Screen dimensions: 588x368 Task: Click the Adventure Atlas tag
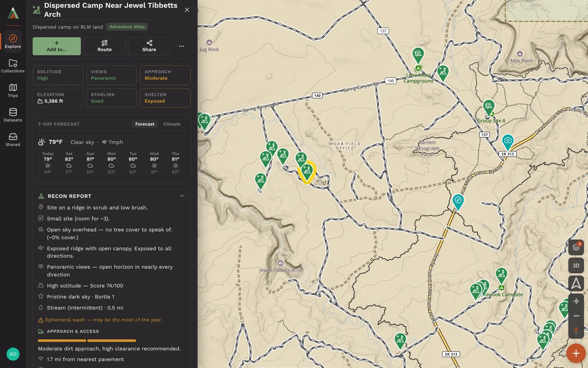coord(127,27)
